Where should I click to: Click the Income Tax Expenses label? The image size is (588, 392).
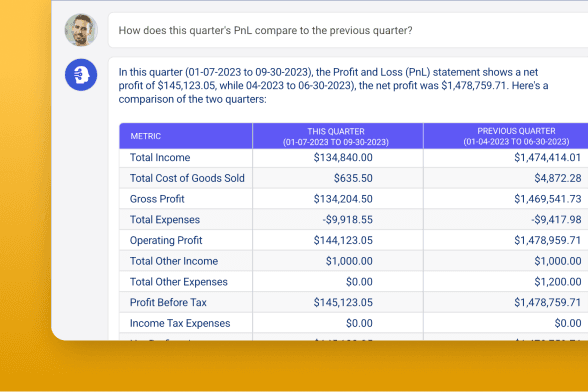coord(180,323)
